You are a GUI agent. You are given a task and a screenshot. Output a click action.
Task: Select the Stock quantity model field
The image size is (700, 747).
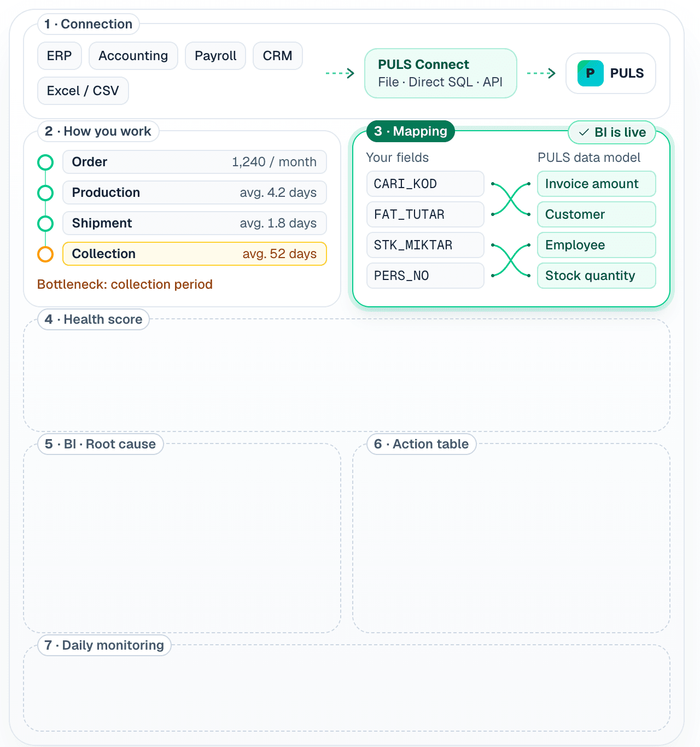(597, 276)
